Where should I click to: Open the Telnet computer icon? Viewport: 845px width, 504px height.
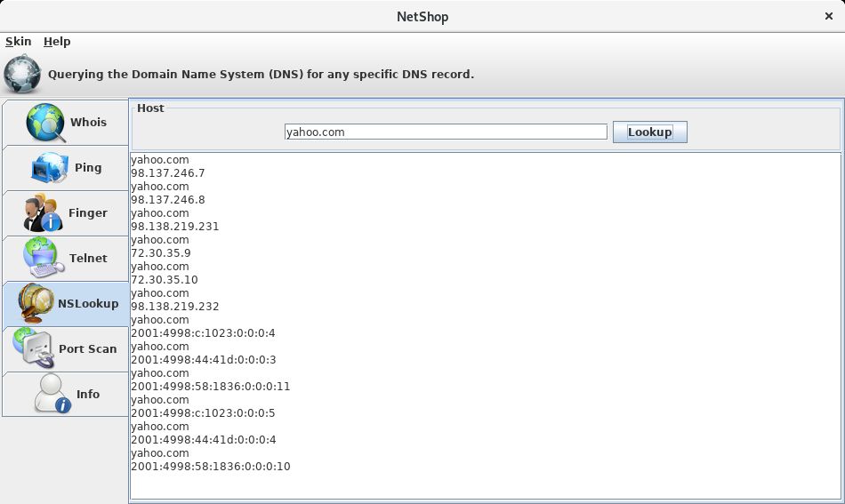44,258
